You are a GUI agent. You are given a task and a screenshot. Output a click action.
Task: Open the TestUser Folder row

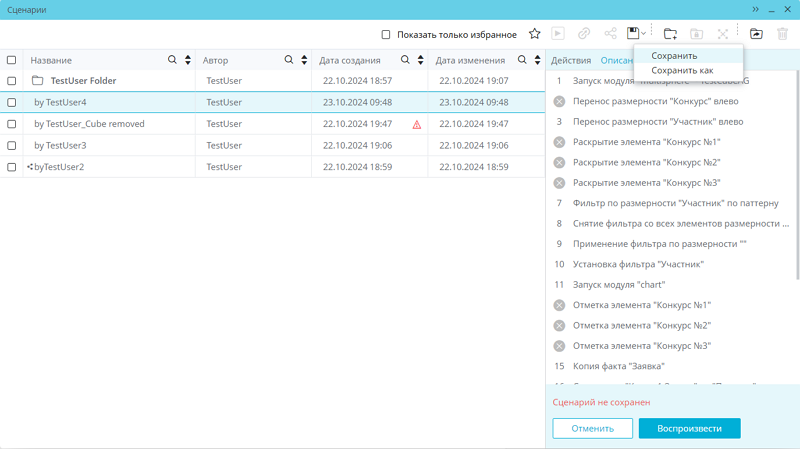83,81
